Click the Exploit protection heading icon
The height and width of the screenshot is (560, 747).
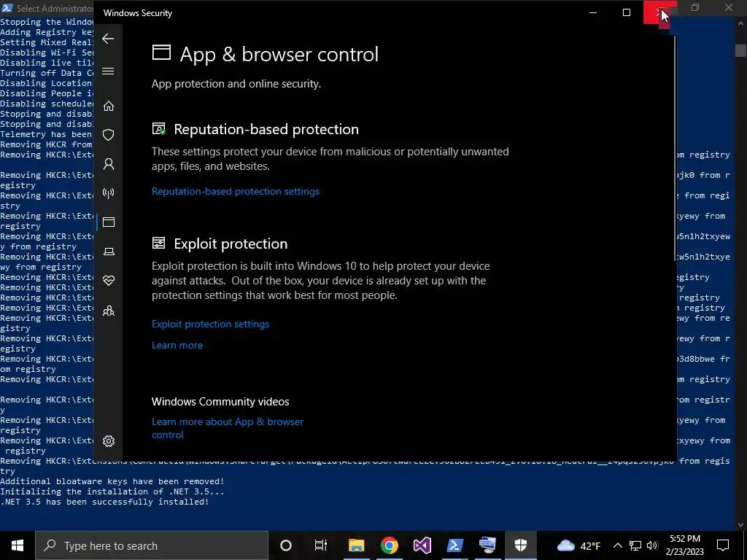[158, 244]
